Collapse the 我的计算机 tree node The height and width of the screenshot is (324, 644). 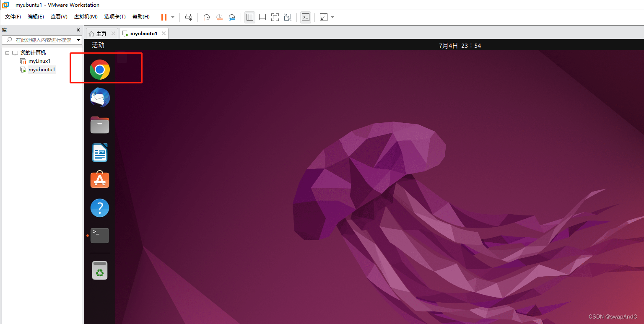tap(7, 52)
